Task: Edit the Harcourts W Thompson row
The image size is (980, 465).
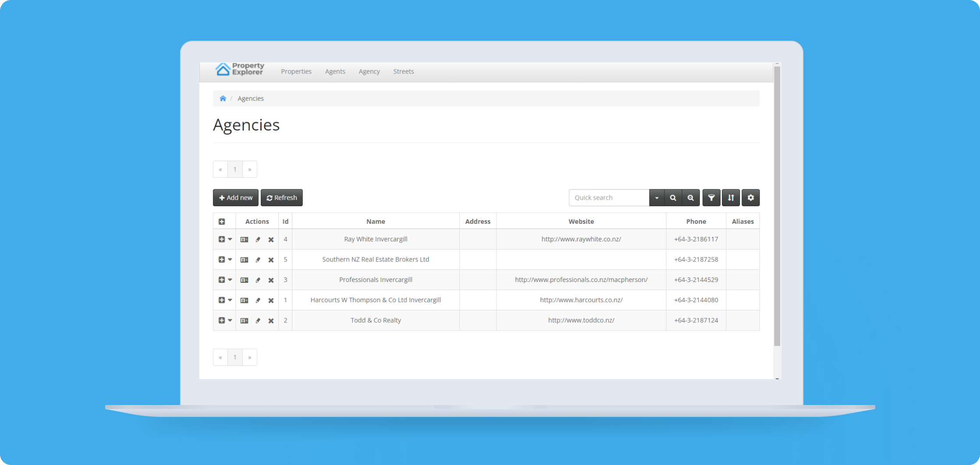Action: click(x=258, y=300)
